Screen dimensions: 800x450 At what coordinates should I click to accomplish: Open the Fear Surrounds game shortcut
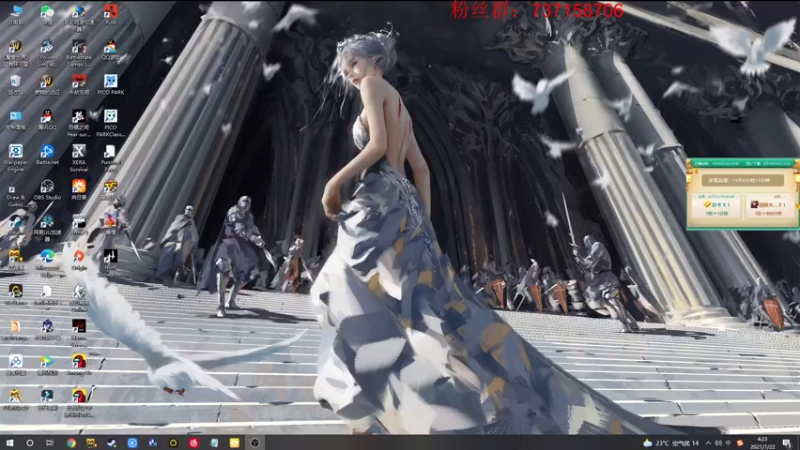tap(79, 122)
